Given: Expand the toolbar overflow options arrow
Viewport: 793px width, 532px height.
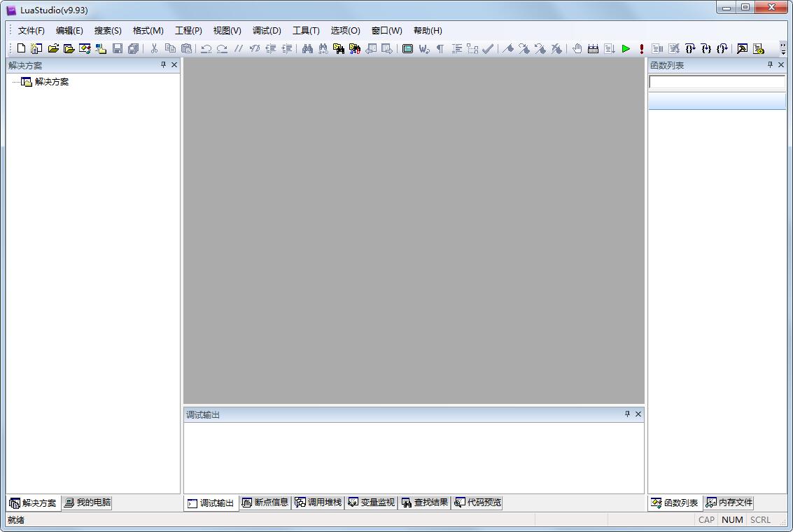Looking at the screenshot, I should click(783, 49).
